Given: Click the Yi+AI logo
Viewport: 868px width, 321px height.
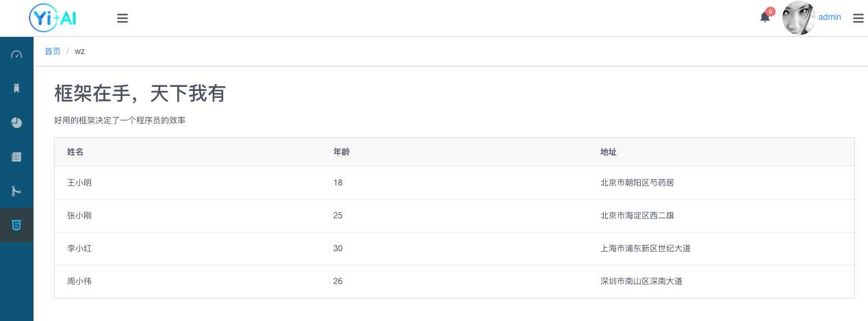Looking at the screenshot, I should point(53,18).
